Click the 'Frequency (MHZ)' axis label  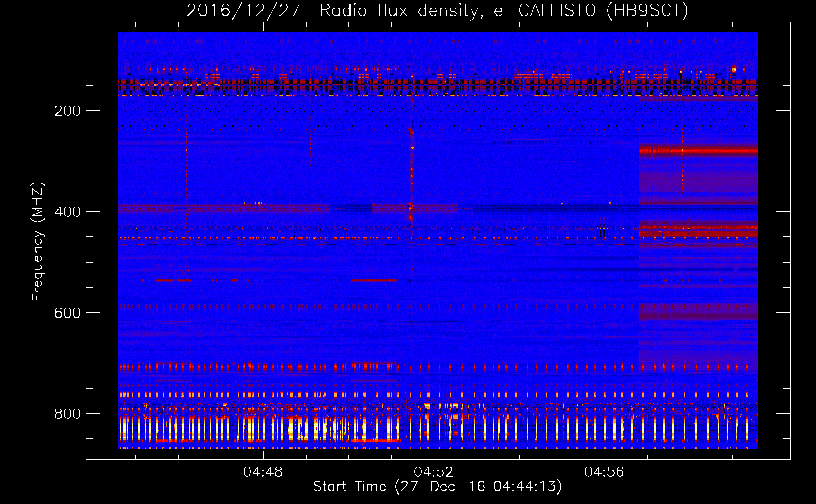pos(38,242)
